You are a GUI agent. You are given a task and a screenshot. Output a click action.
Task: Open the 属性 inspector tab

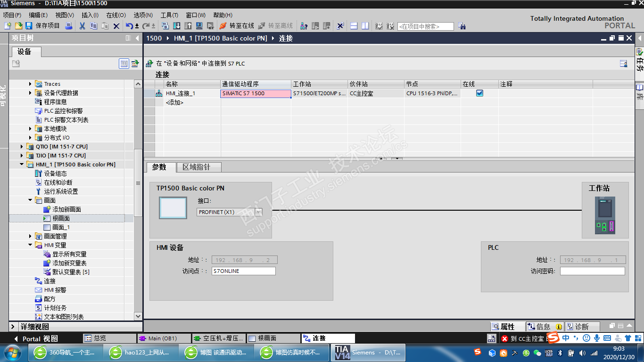(508, 327)
